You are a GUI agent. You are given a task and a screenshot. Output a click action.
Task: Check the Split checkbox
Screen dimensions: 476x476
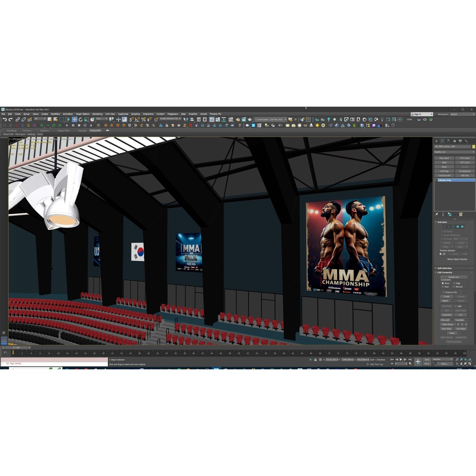(x=455, y=306)
